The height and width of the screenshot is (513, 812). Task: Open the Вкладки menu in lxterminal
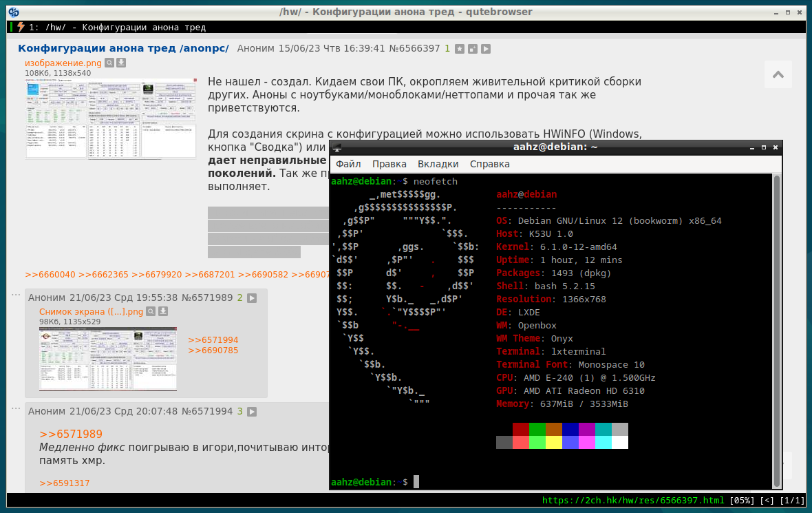[x=438, y=164]
